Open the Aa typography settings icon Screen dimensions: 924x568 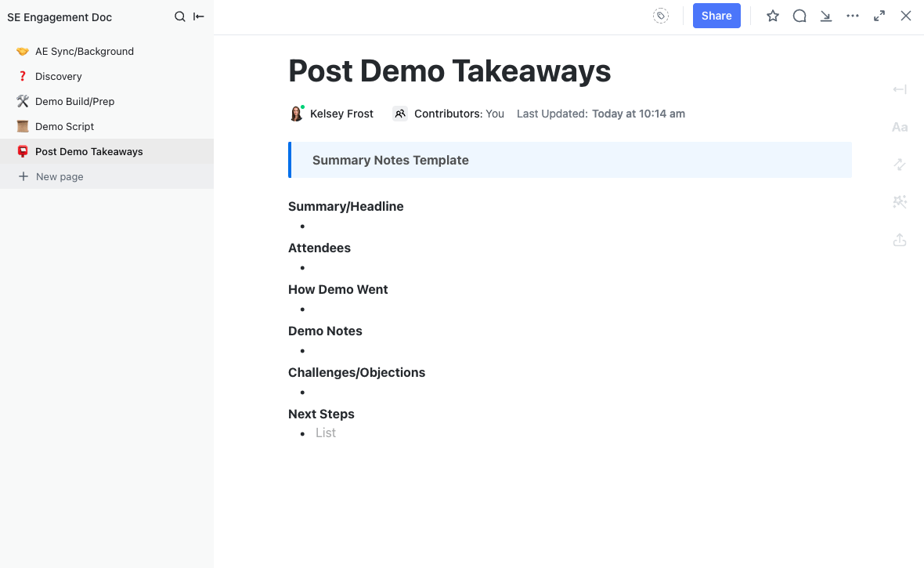point(900,127)
